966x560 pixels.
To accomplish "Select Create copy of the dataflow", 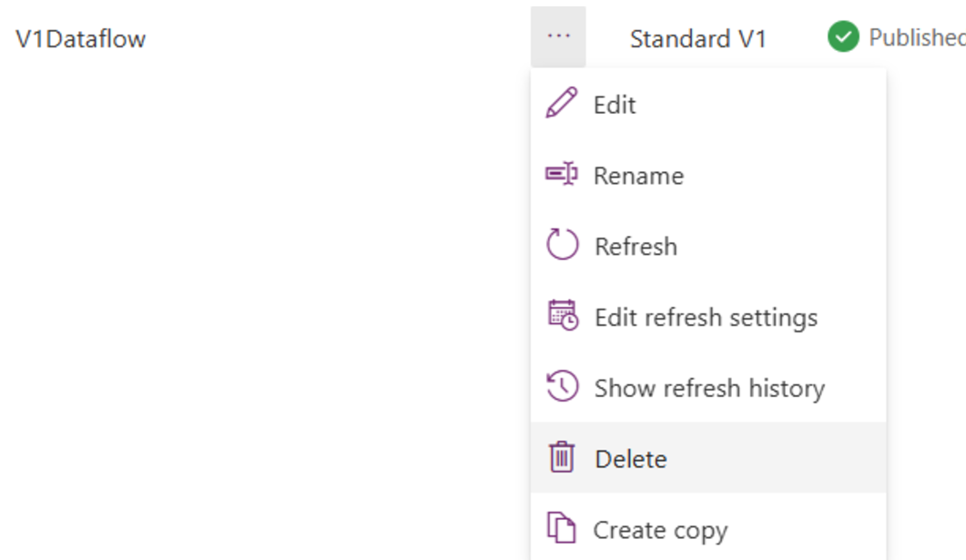I will click(660, 529).
